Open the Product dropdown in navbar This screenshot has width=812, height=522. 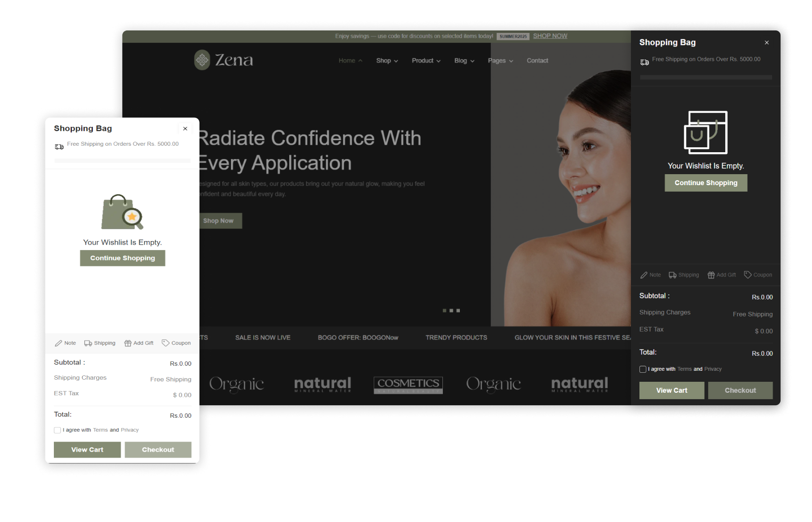tap(426, 61)
